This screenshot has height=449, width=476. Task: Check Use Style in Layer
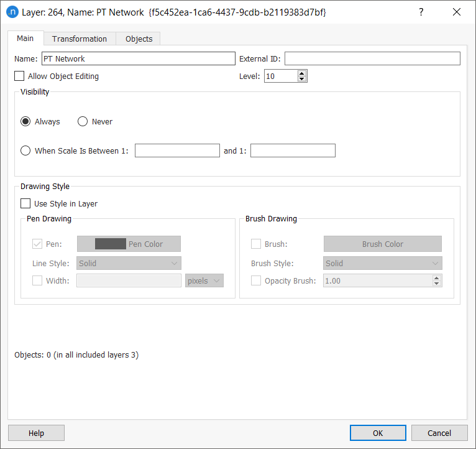click(x=26, y=203)
